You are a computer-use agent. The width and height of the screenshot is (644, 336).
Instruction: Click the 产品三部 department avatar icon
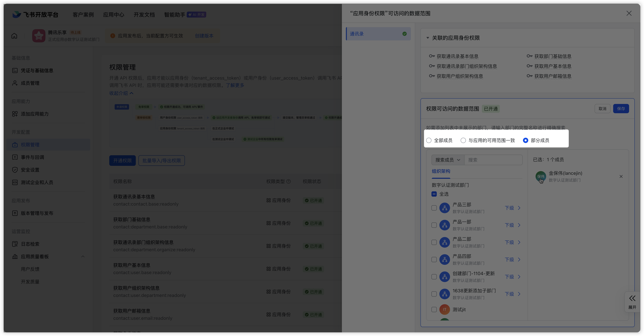point(445,208)
